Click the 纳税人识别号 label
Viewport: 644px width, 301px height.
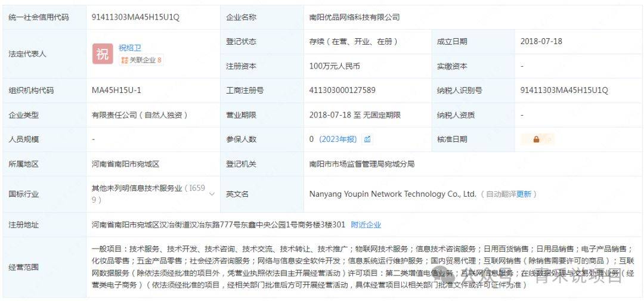click(x=460, y=91)
